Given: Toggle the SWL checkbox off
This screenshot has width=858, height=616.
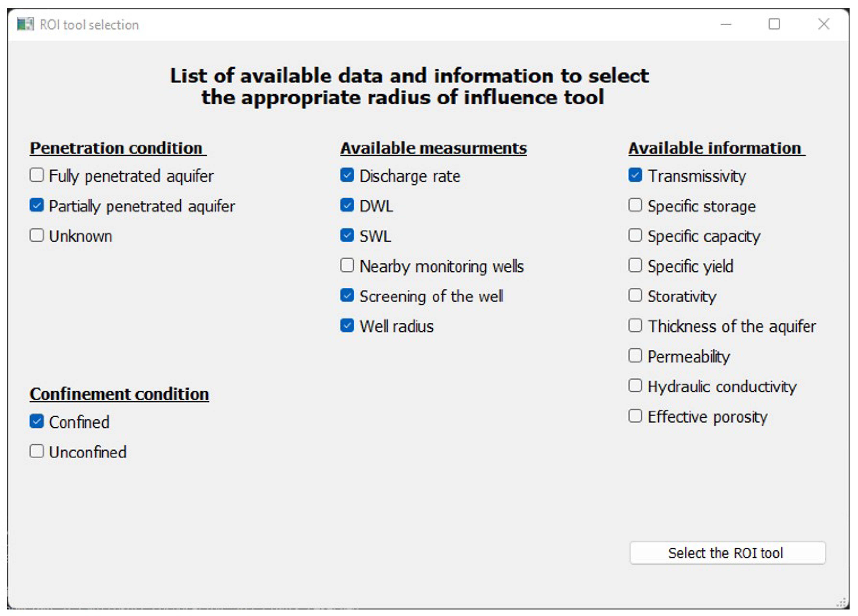Looking at the screenshot, I should tap(347, 235).
